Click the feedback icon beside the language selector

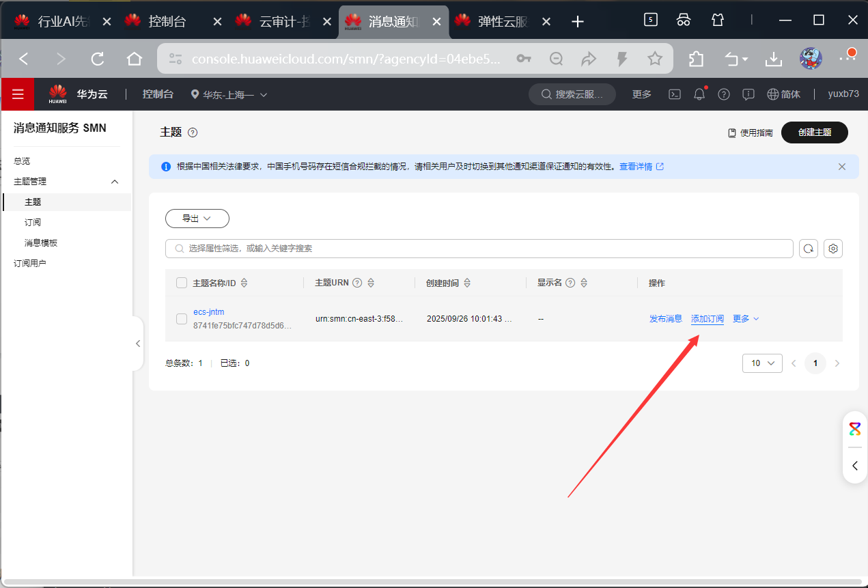748,94
